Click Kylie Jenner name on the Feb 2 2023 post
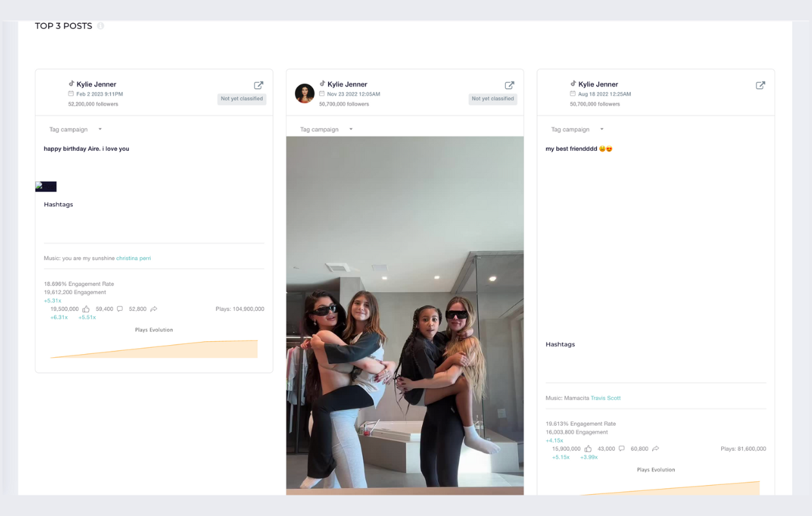The height and width of the screenshot is (516, 812). (x=97, y=84)
